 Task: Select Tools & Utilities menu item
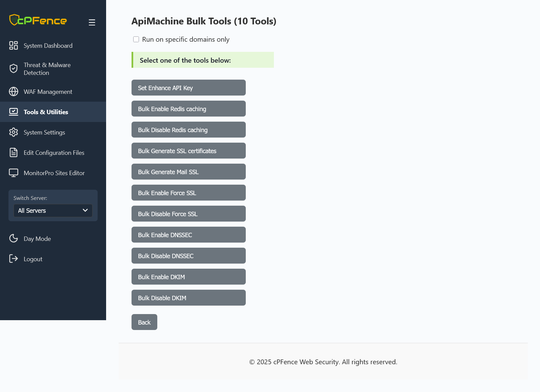53,112
